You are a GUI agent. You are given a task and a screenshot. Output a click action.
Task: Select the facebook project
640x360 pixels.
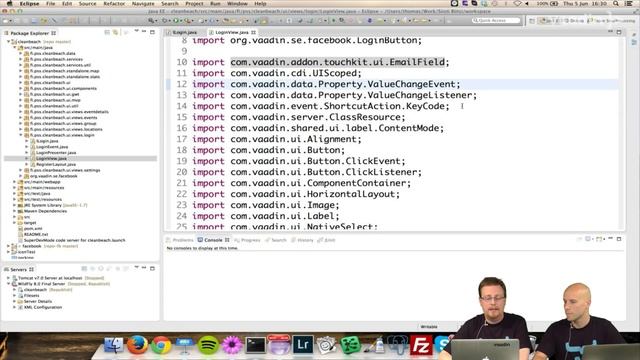[32, 246]
